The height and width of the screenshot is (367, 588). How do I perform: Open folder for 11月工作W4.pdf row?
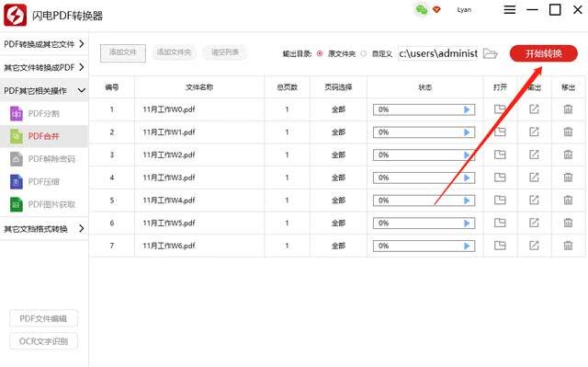500,200
